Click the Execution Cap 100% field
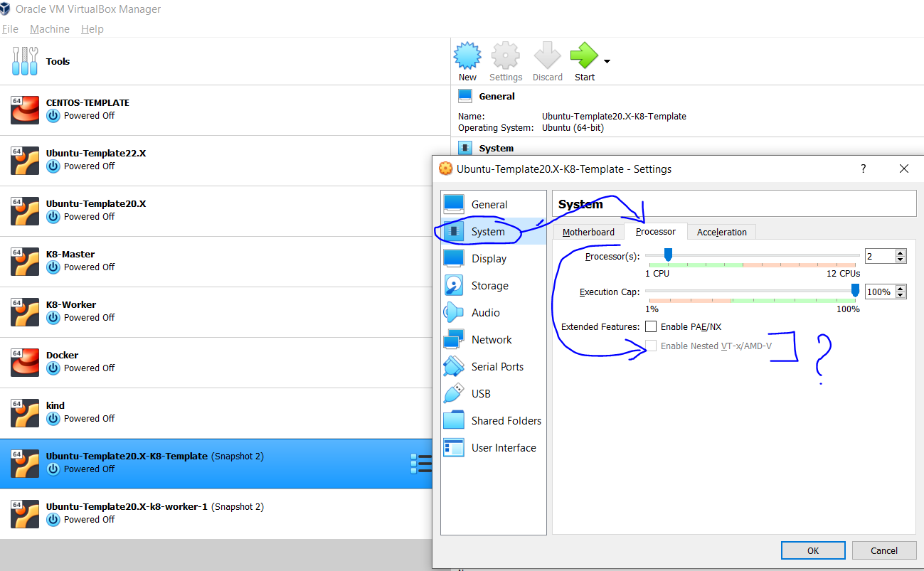Viewport: 924px width, 571px height. (x=880, y=292)
